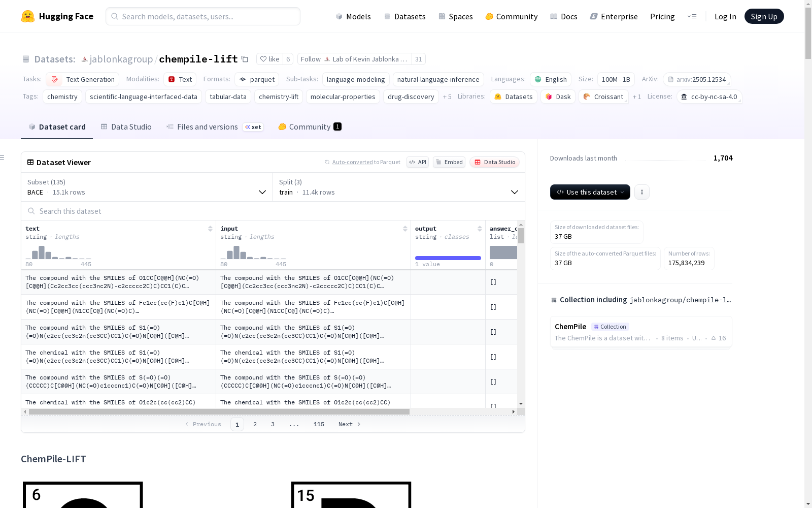
Task: Click the Datasets icon beside the breadcrumb
Action: (x=26, y=59)
